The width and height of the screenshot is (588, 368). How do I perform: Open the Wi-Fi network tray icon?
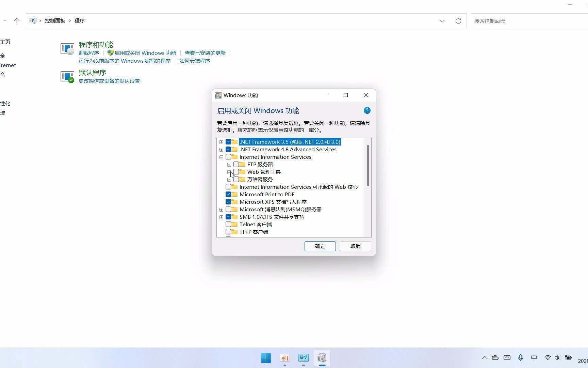click(548, 358)
